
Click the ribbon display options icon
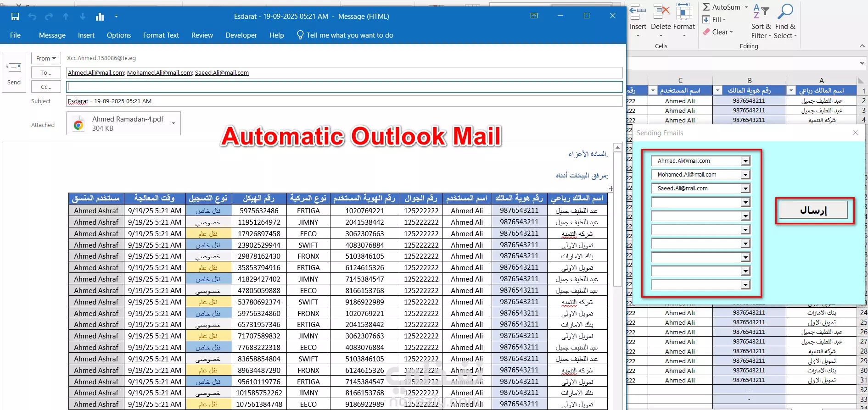point(534,16)
